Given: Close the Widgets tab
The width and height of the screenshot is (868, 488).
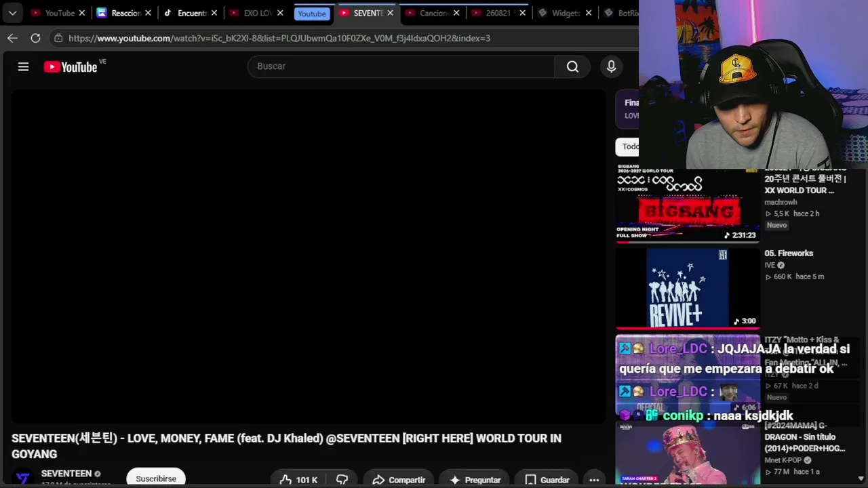Looking at the screenshot, I should click(x=589, y=13).
